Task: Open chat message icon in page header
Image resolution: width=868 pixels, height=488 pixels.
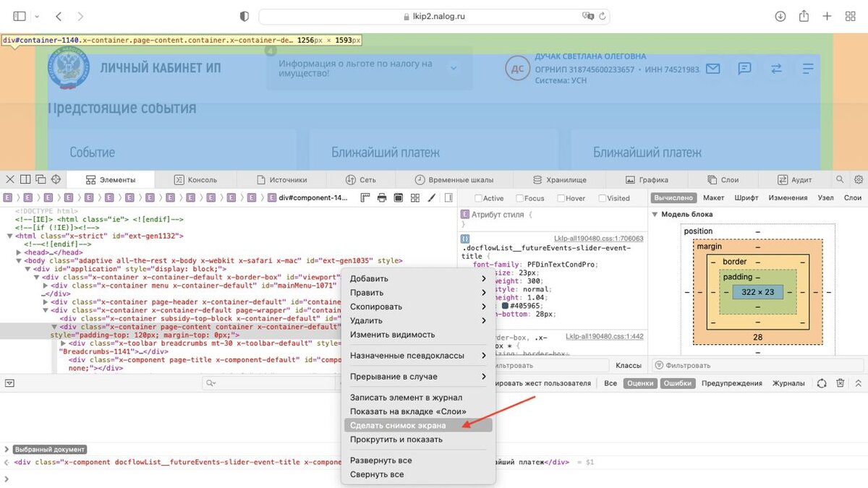Action: [745, 69]
